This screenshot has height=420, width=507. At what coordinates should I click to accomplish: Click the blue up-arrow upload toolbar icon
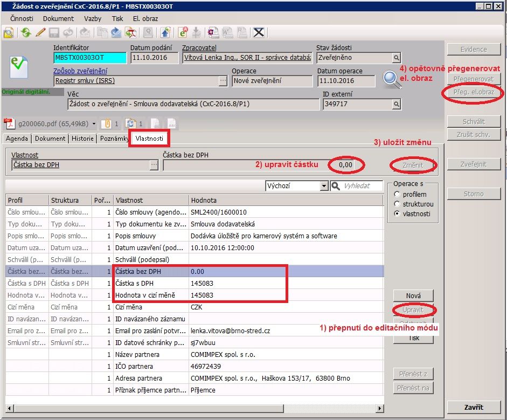165,32
